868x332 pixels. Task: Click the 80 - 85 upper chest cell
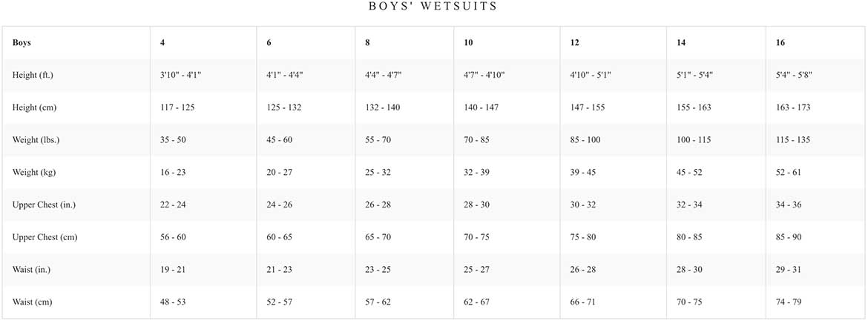tap(690, 237)
